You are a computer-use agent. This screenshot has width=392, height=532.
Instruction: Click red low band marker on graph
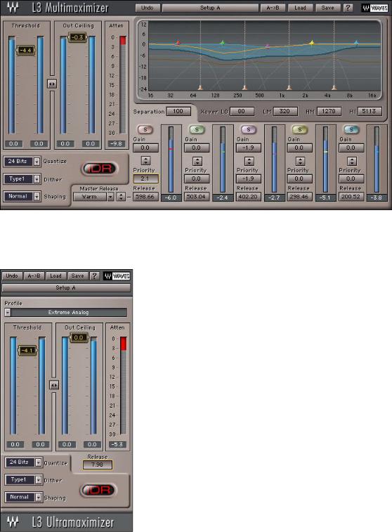point(178,43)
